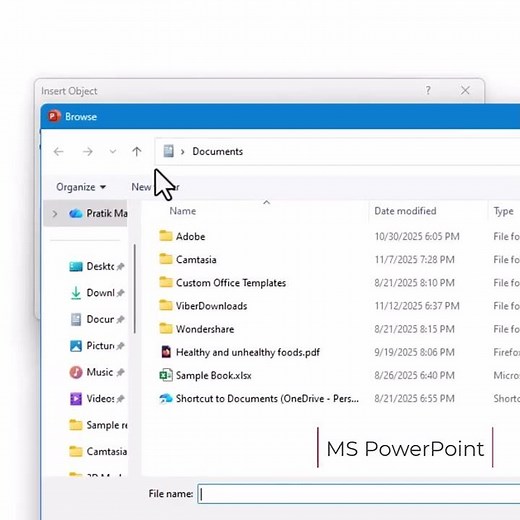Image resolution: width=520 pixels, height=520 pixels.
Task: Click the pin icon next to Pictures
Action: tap(121, 346)
